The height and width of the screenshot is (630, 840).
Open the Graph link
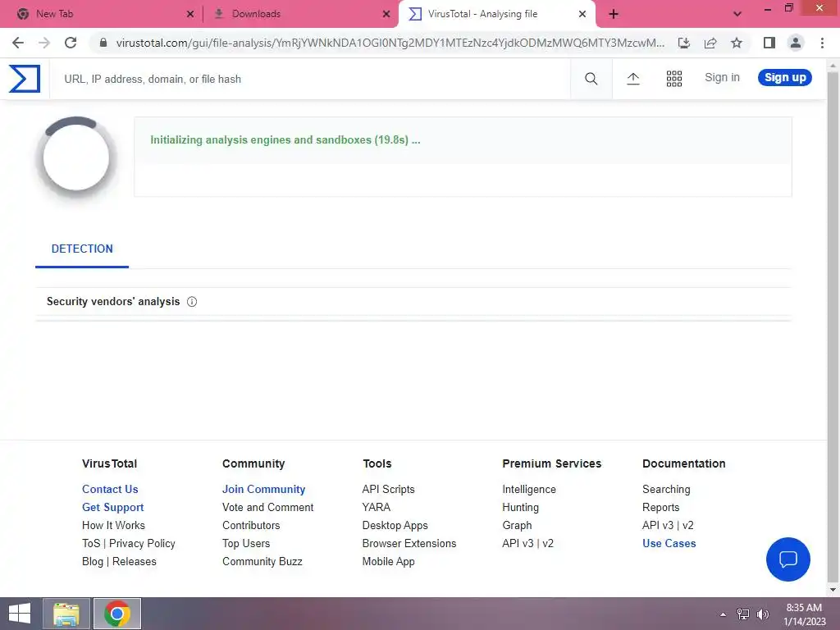click(x=517, y=526)
